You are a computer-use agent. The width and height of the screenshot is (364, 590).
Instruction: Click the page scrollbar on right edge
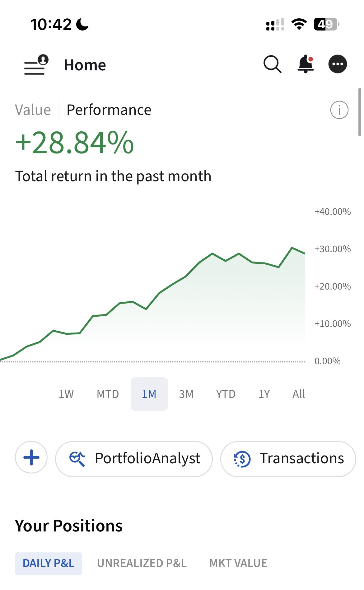pos(360,112)
